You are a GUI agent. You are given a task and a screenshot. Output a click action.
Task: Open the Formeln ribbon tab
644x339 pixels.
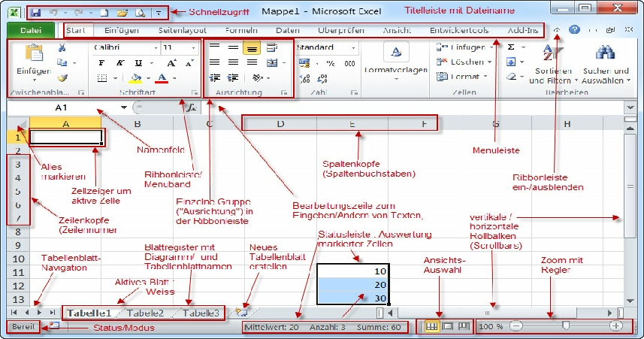[241, 30]
